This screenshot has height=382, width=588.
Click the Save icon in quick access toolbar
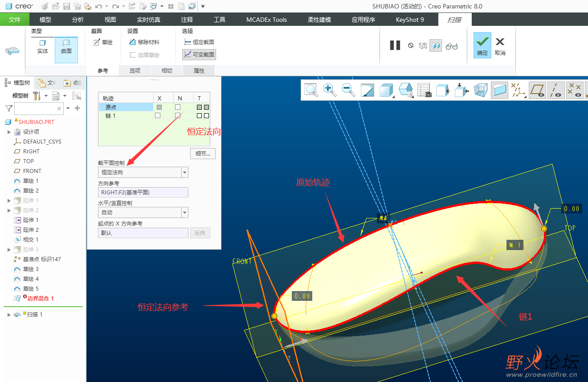pyautogui.click(x=66, y=6)
